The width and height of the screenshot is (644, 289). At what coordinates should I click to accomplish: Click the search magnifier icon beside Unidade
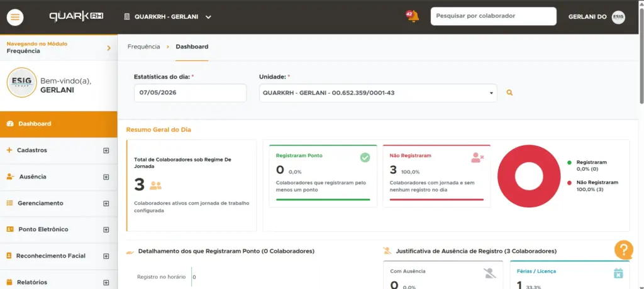coord(509,93)
